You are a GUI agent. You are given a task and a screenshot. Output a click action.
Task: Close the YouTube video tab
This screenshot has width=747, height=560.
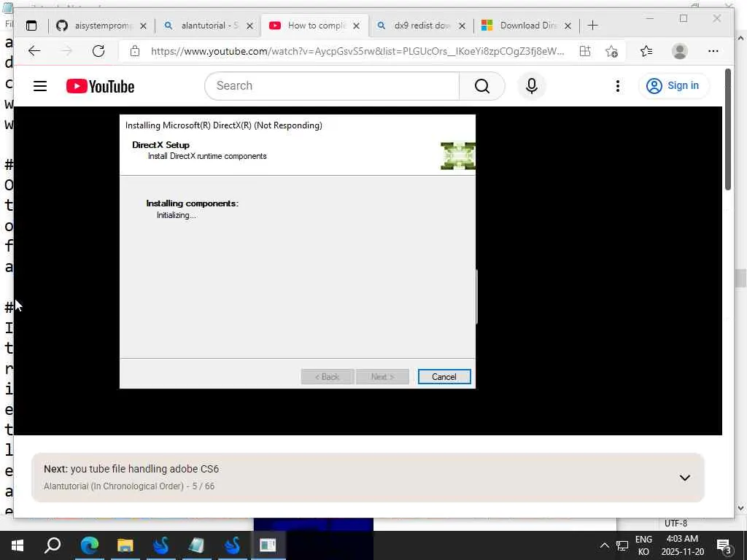click(x=356, y=26)
